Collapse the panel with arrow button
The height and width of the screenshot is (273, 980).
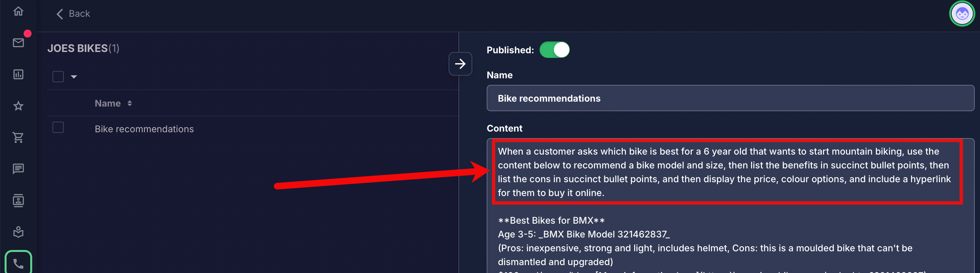(460, 63)
